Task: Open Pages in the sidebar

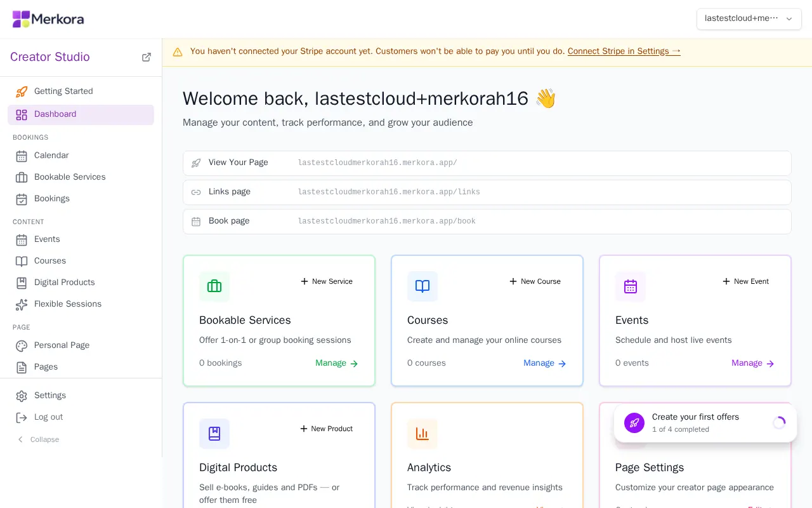Action: click(81, 367)
